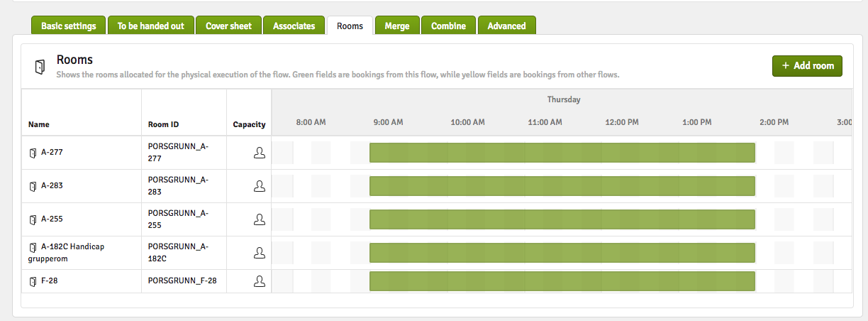Open the Basic settings tab
This screenshot has height=321, width=868.
pos(69,26)
